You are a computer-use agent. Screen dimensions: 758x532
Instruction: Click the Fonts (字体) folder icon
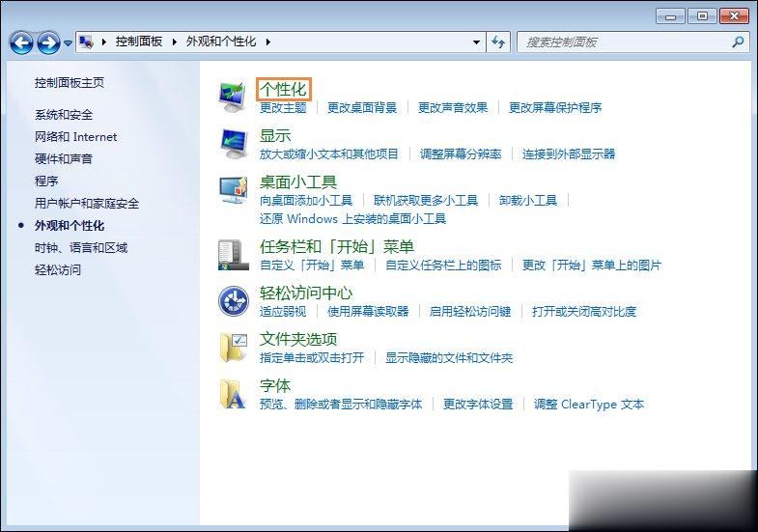(233, 394)
